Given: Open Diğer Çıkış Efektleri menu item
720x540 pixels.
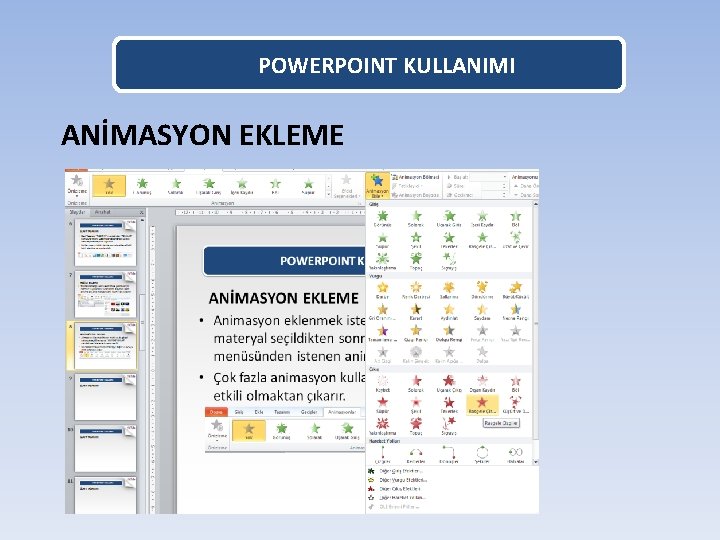Looking at the screenshot, I should tap(394, 489).
